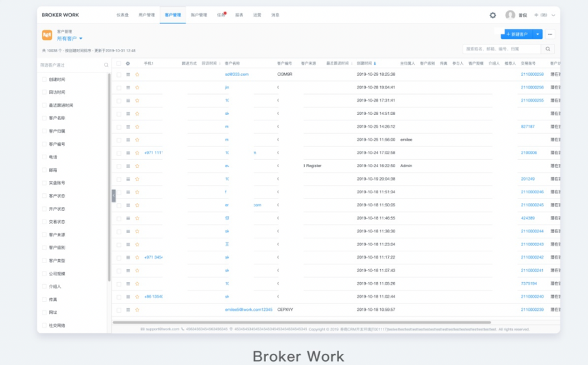
Task: Star the row with phone +86 1354
Action: coord(137,297)
